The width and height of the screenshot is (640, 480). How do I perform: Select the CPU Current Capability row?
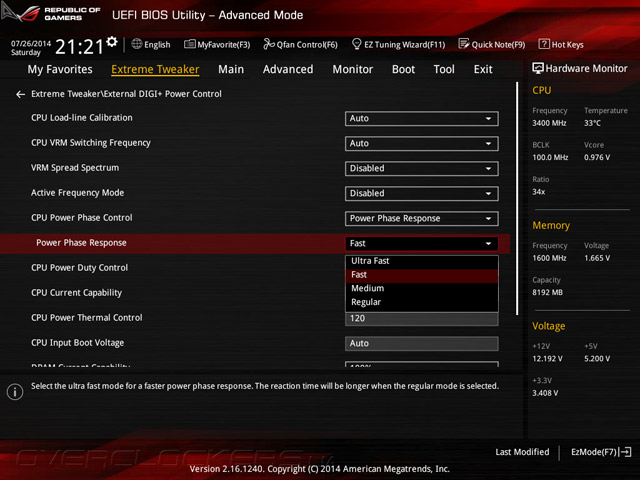(x=76, y=293)
